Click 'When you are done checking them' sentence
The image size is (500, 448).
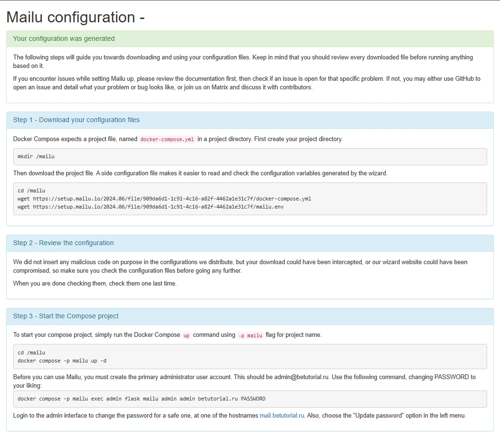click(x=95, y=284)
